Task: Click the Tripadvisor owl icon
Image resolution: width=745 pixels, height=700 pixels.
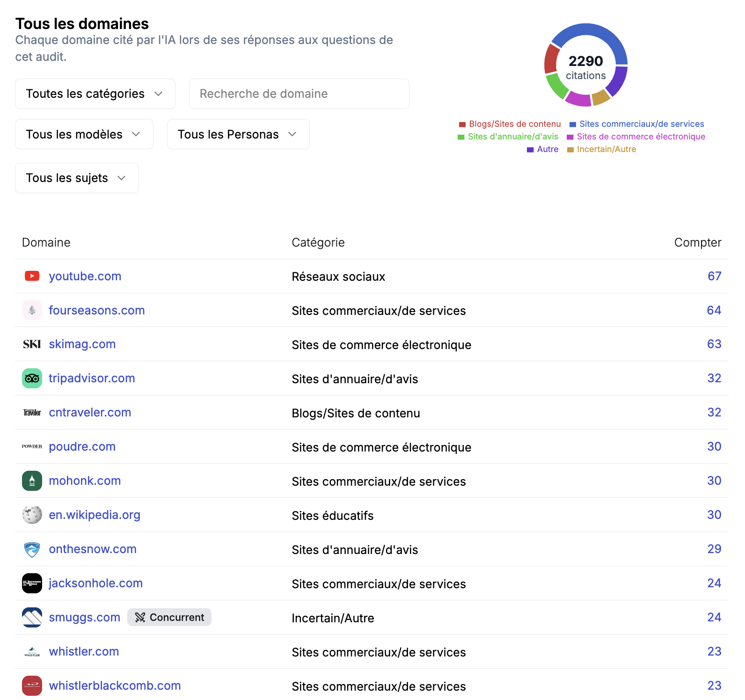Action: click(x=32, y=379)
